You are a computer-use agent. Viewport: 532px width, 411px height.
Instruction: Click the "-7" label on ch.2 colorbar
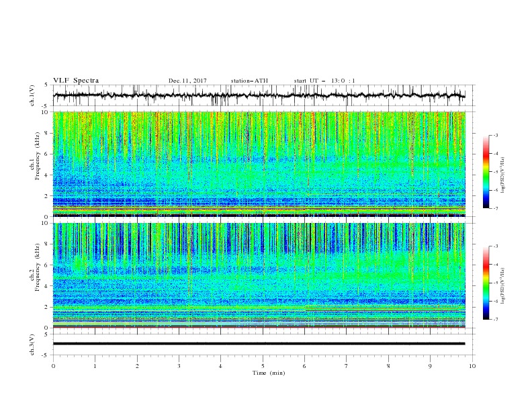(495, 319)
